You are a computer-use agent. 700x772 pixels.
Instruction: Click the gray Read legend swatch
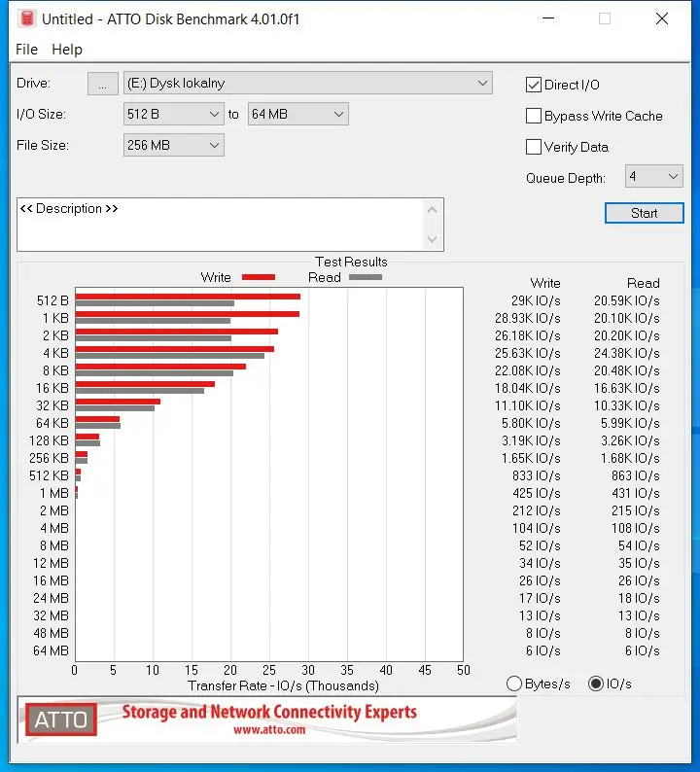click(x=366, y=277)
